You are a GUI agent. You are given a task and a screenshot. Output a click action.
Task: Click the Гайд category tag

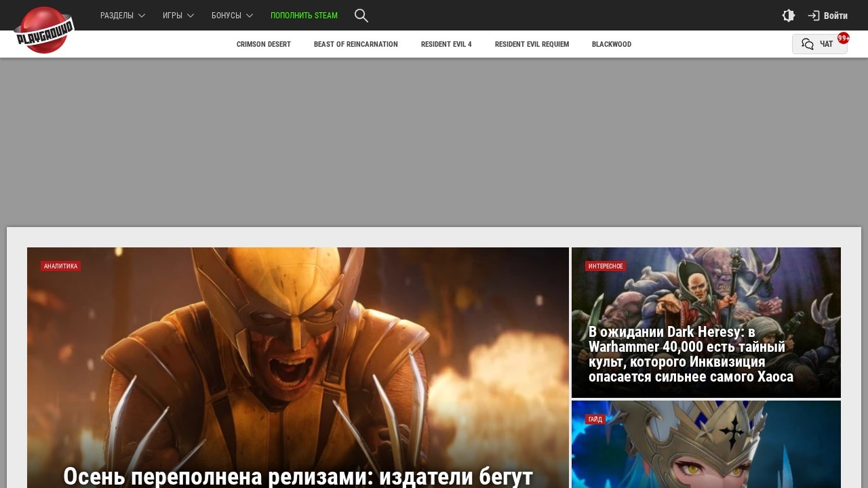(595, 420)
